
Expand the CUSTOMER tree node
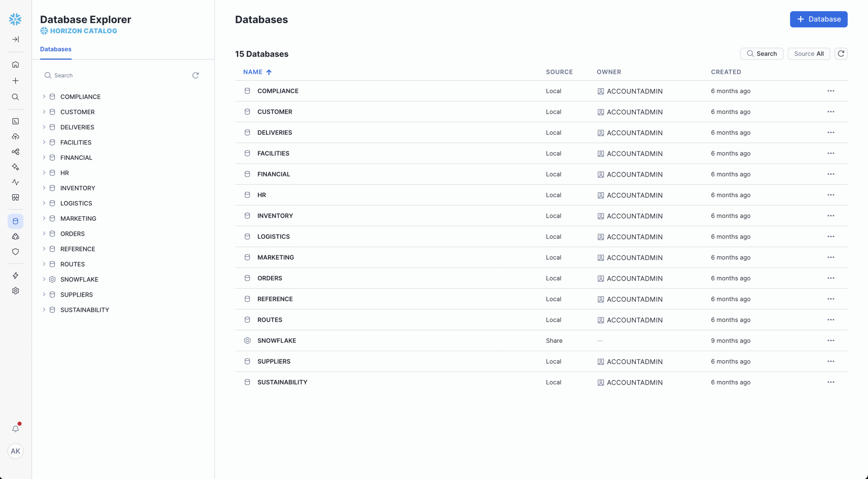tap(44, 112)
